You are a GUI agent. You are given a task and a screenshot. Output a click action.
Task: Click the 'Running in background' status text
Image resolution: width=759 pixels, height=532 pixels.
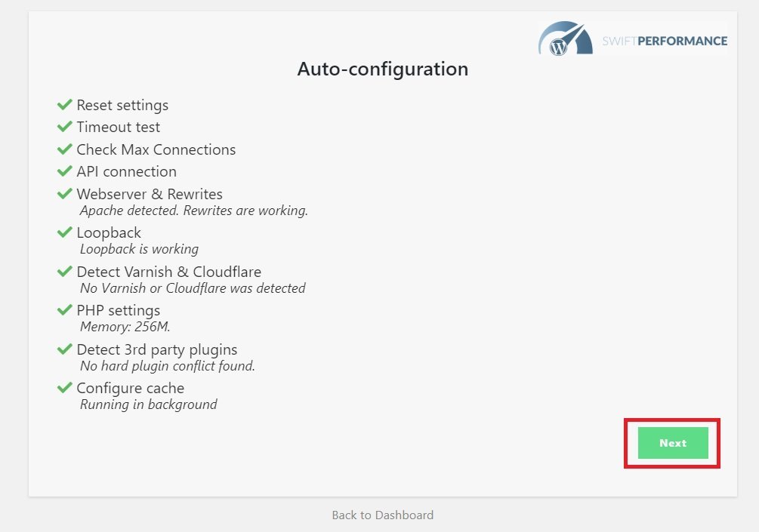149,404
